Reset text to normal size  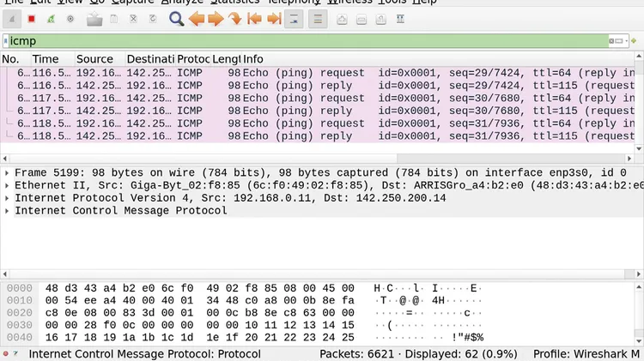380,19
